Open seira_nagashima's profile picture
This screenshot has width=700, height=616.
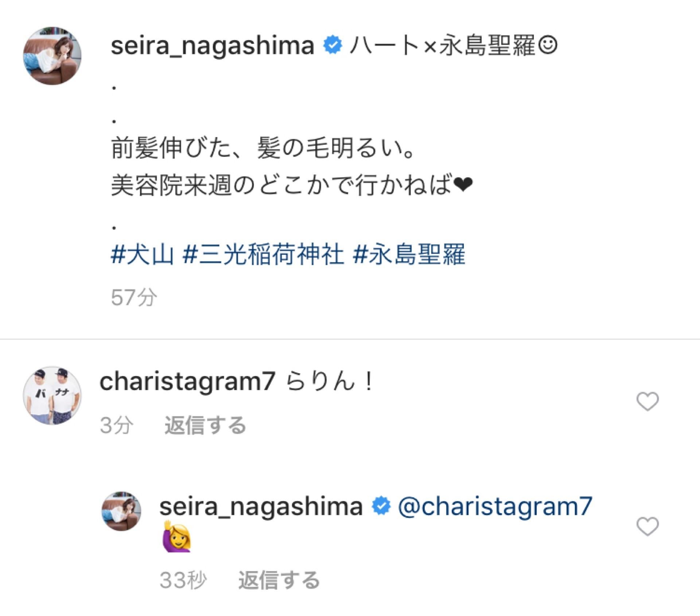point(53,53)
